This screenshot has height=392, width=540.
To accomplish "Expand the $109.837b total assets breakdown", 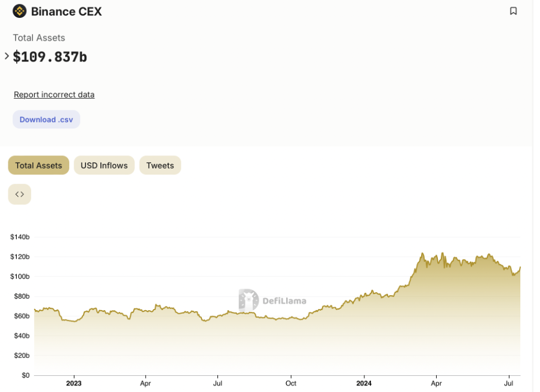I will (x=7, y=56).
